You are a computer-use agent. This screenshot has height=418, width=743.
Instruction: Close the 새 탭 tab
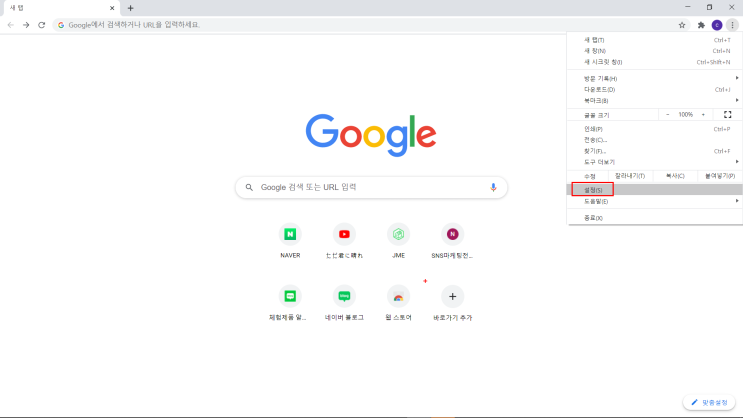(x=112, y=8)
